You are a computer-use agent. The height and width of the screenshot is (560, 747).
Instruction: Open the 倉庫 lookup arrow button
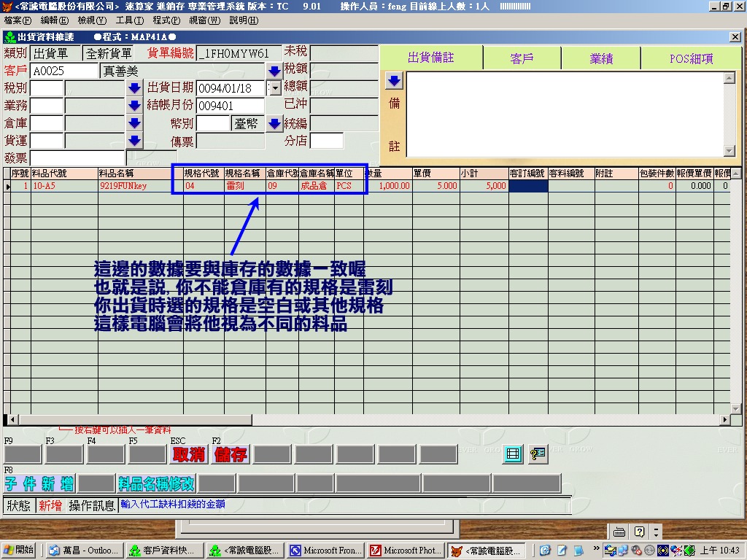[x=134, y=123]
